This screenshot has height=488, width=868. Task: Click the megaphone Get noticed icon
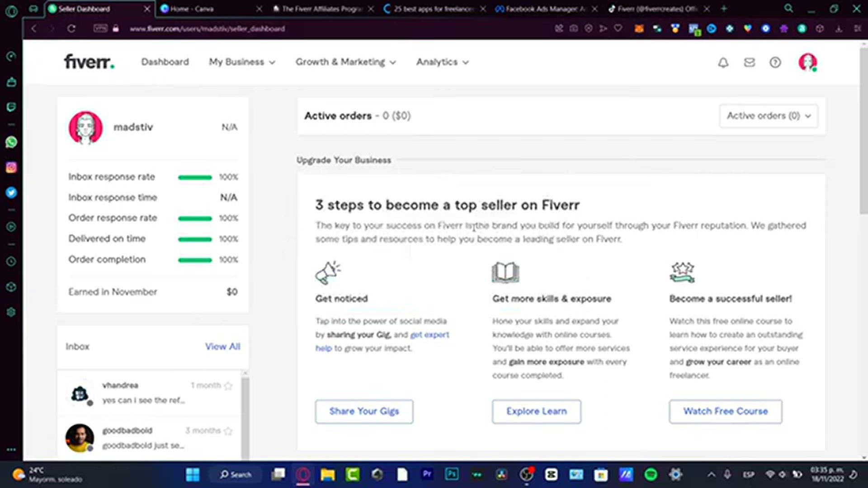(328, 272)
